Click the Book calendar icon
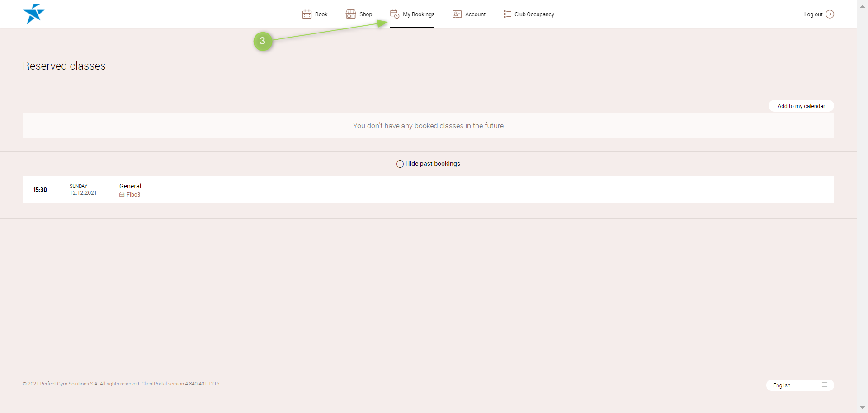This screenshot has width=868, height=413. (x=307, y=14)
